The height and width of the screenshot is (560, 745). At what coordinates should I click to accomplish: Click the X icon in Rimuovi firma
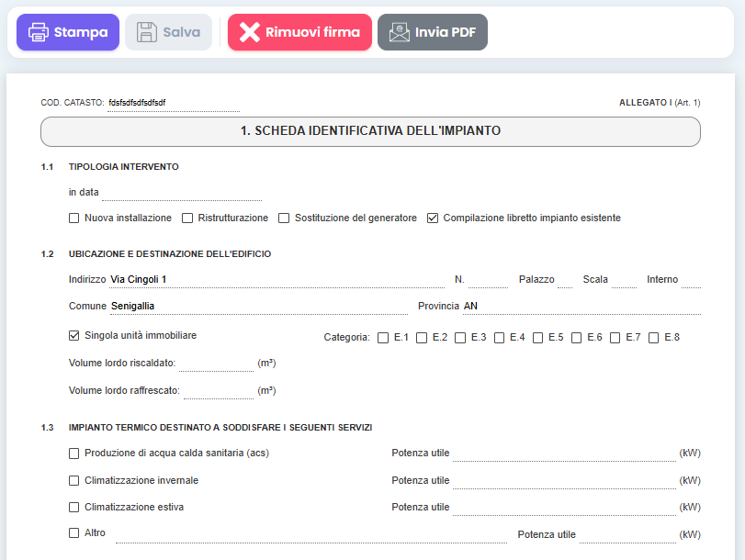[250, 32]
